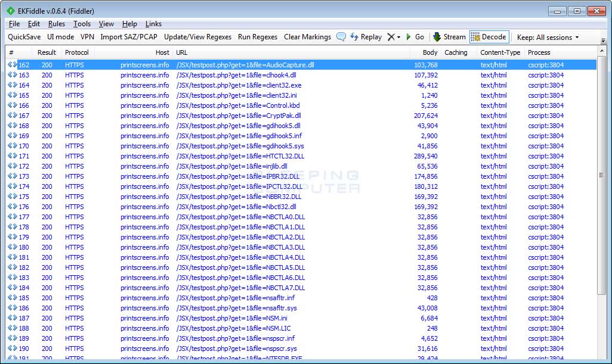Screen dimensions: 612x364
Task: Click session icon for row 189
Action: [12, 338]
